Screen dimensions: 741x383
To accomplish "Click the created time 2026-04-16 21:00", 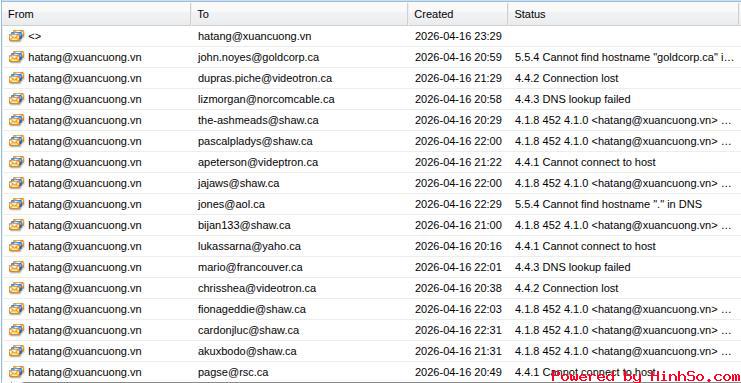I will coord(458,225).
